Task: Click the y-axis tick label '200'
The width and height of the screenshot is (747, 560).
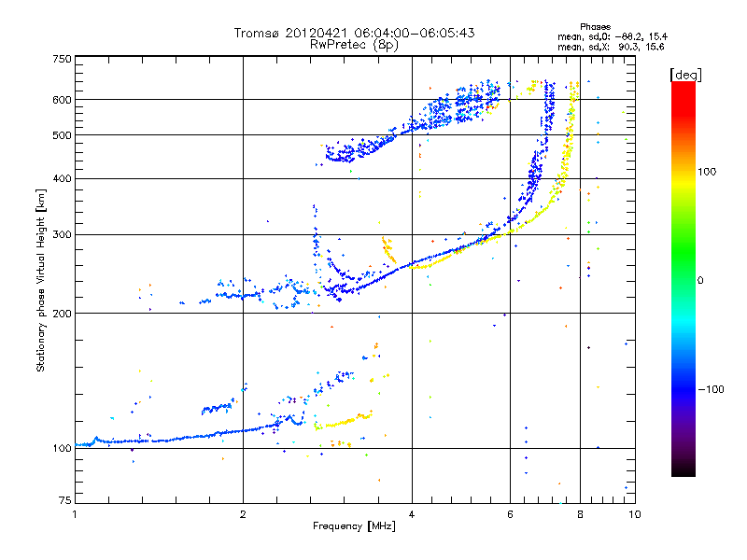Action: tap(63, 314)
